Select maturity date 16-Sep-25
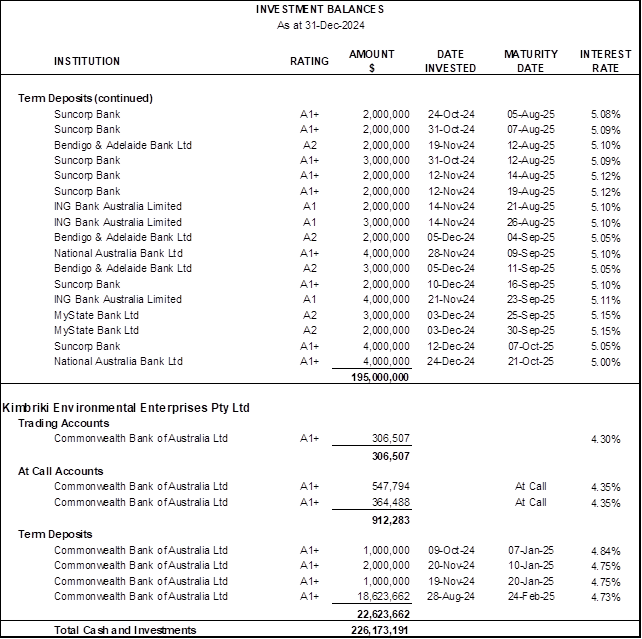The image size is (642, 639). pyautogui.click(x=531, y=284)
